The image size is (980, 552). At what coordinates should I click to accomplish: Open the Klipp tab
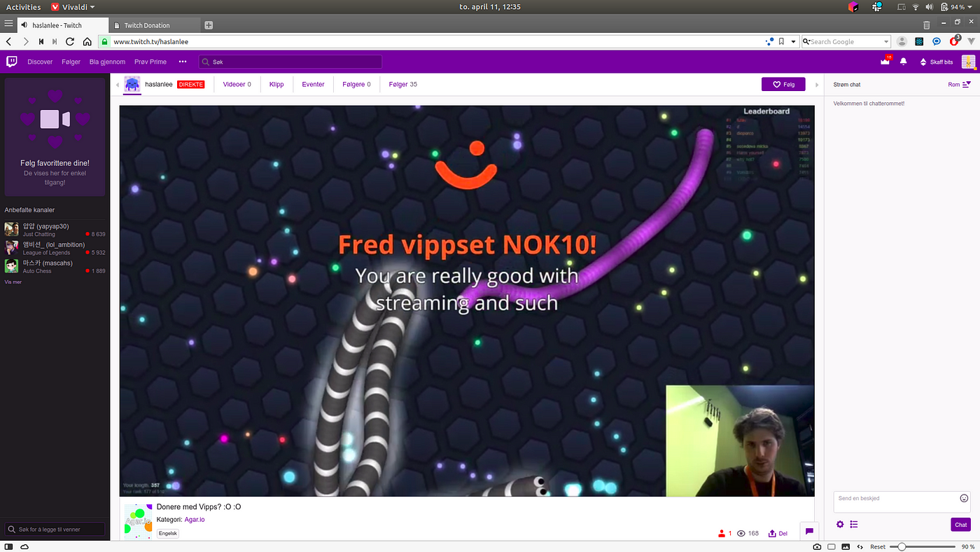pos(276,84)
